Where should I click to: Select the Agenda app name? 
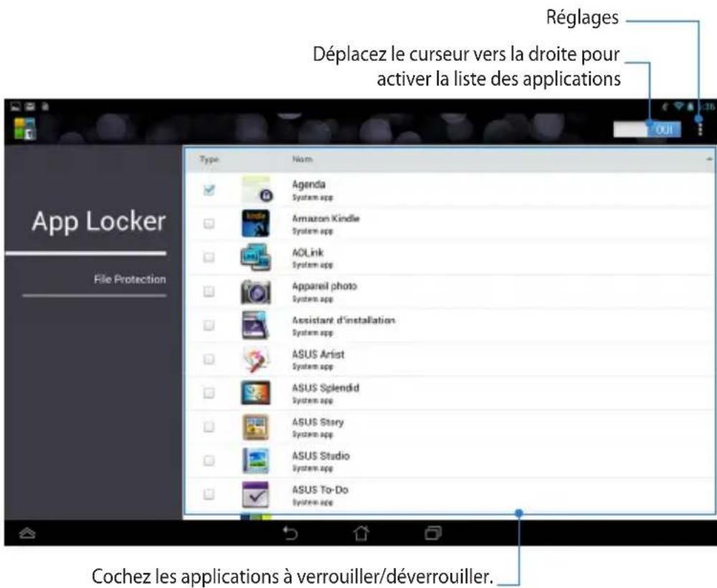308,184
